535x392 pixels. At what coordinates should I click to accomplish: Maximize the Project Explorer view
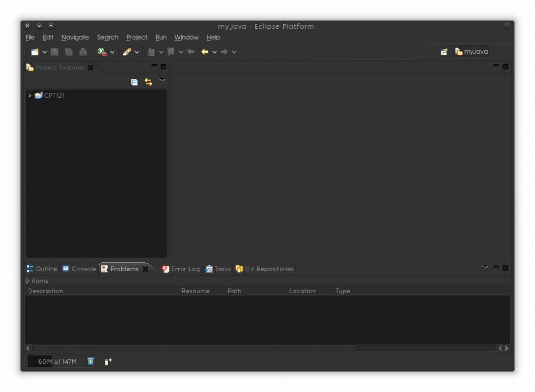point(163,66)
